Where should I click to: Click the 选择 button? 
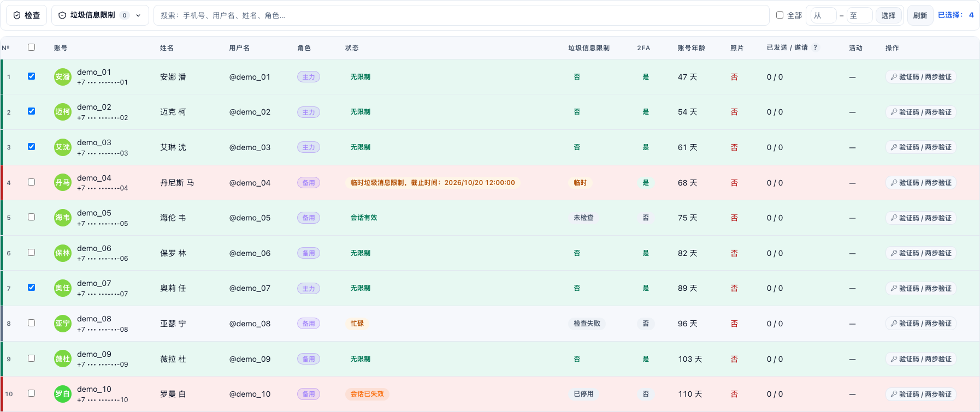click(888, 15)
